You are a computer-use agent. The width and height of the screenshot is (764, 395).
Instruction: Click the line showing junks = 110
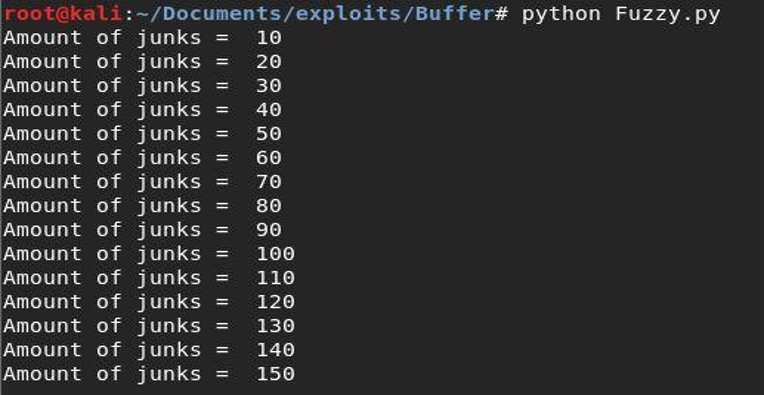(x=149, y=278)
